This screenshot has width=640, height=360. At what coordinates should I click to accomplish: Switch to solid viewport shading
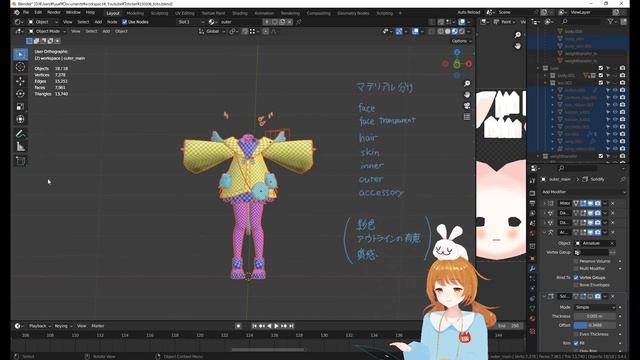pyautogui.click(x=448, y=31)
